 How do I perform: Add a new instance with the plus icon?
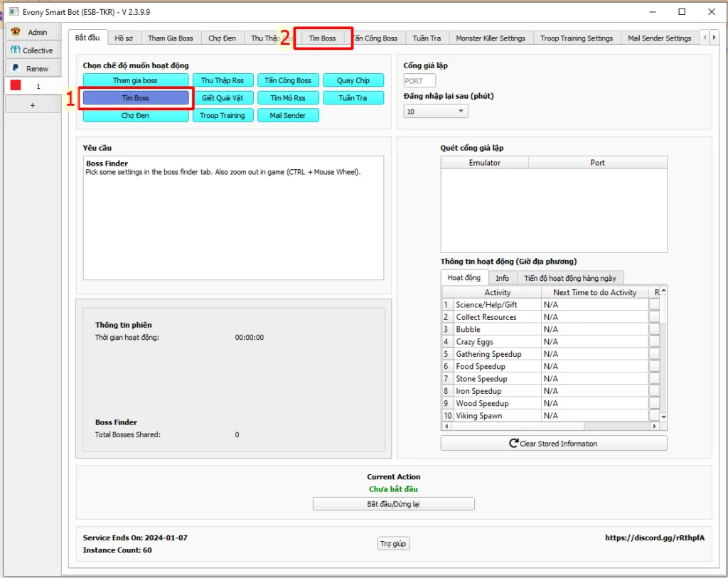[x=33, y=104]
